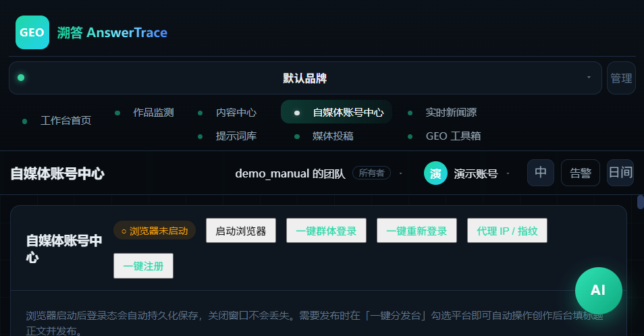This screenshot has width=644, height=336.
Task: Open the 演示账号 account dropdown
Action: pos(467,173)
